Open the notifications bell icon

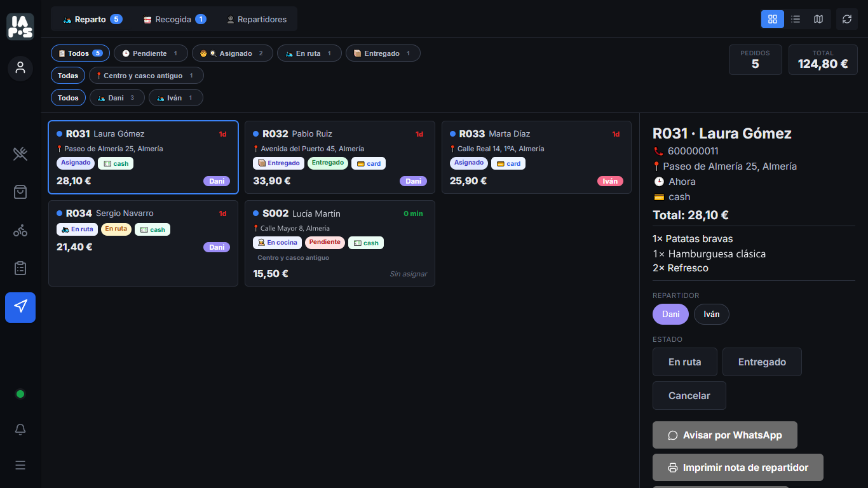click(x=20, y=430)
